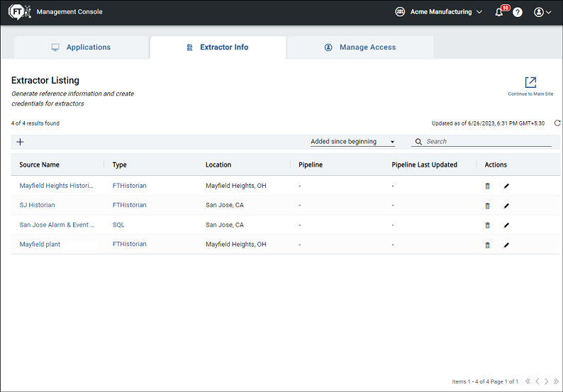Click the FT logo in the header

[x=19, y=12]
